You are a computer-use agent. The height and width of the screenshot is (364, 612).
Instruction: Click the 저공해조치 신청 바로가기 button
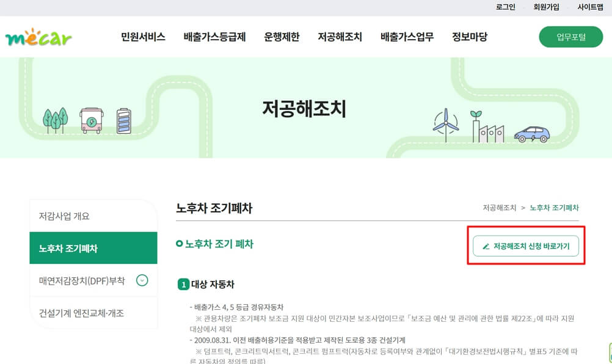click(x=525, y=246)
